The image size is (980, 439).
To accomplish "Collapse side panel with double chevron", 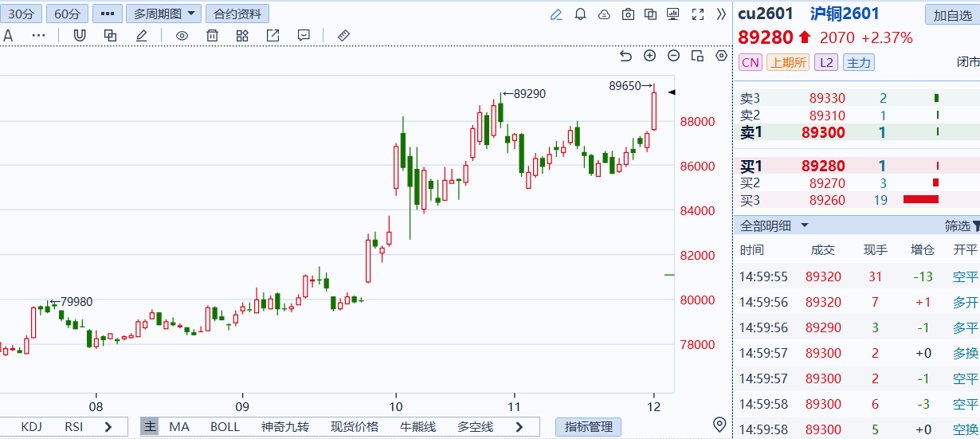I will pos(721,14).
